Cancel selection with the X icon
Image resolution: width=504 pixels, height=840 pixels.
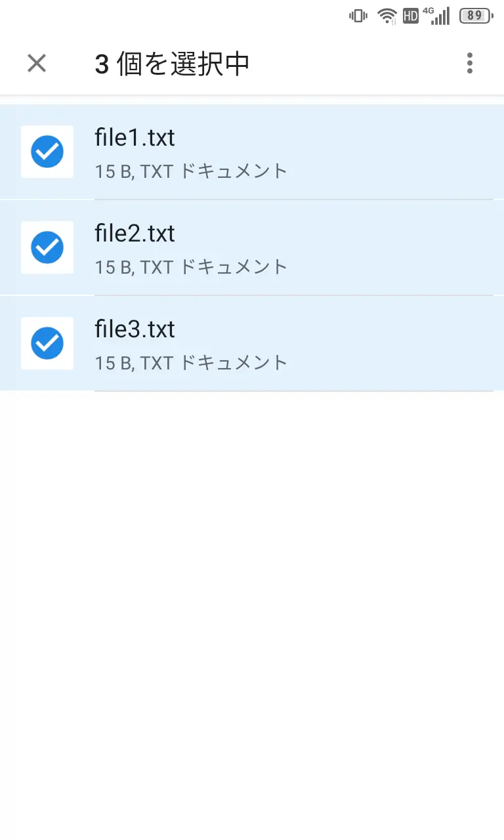(37, 63)
